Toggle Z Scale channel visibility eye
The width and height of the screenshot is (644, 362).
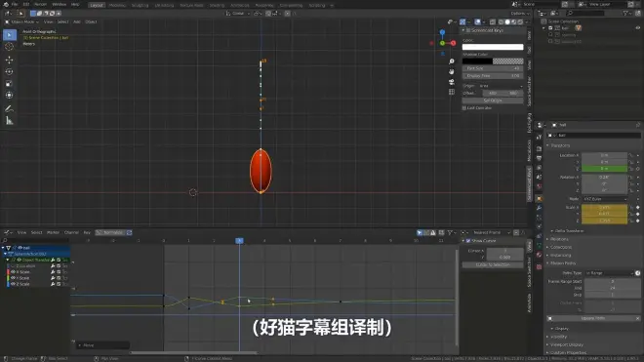pyautogui.click(x=13, y=284)
